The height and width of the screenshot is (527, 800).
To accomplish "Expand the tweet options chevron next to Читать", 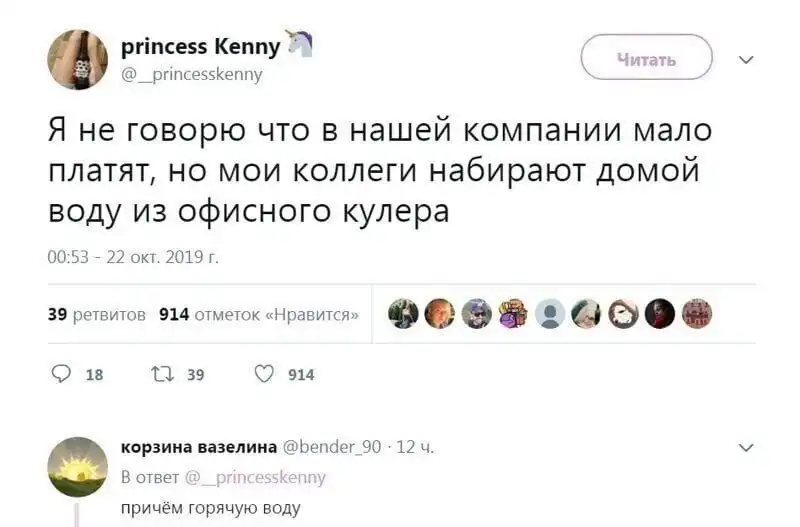I will click(x=745, y=60).
